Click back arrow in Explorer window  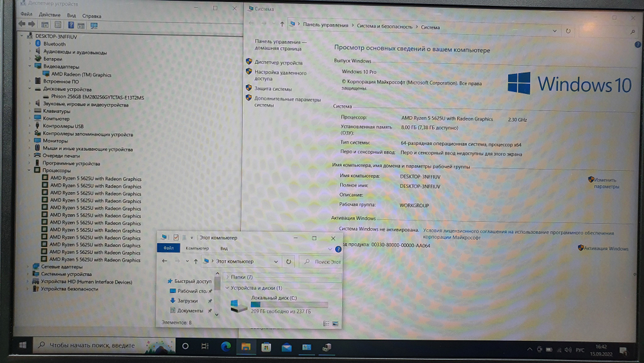point(165,260)
